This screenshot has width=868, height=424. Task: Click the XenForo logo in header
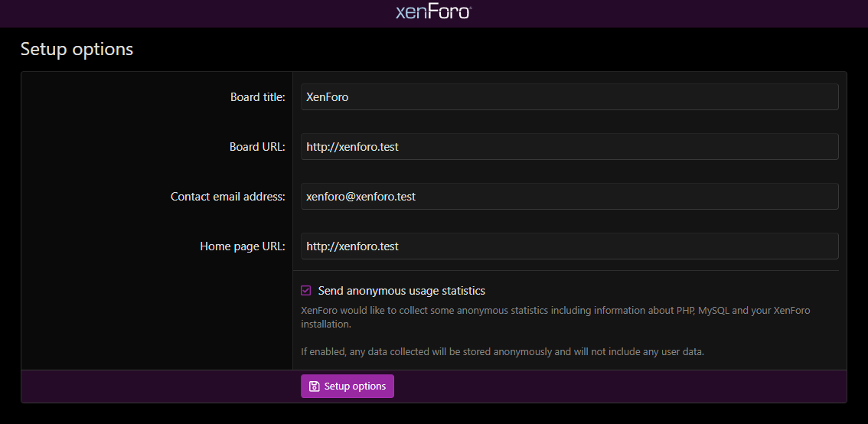click(x=433, y=12)
